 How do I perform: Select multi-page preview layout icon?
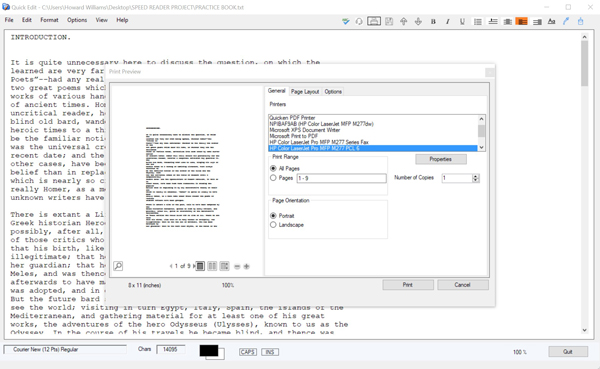click(225, 266)
